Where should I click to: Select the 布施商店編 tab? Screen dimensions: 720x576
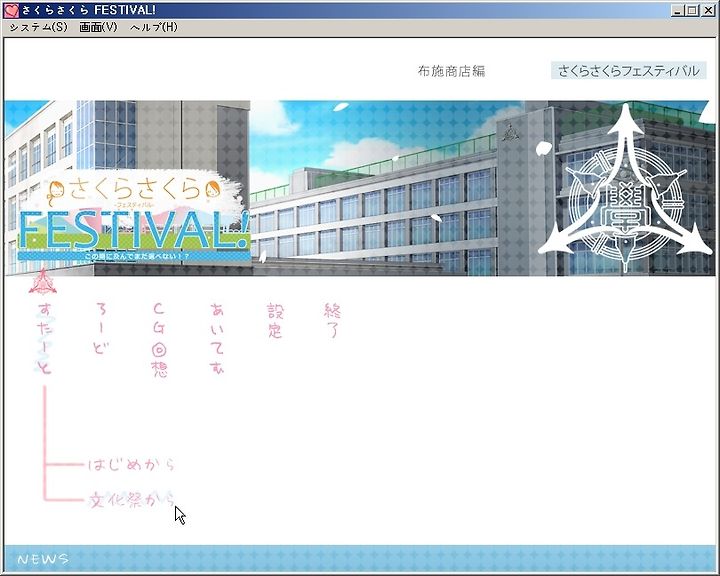click(451, 71)
